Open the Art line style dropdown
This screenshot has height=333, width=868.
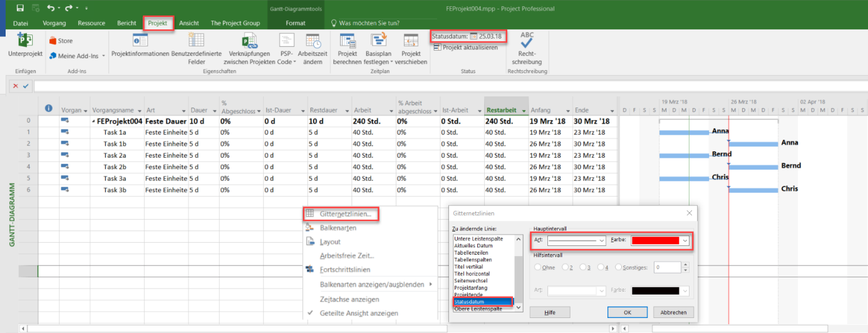[576, 240]
